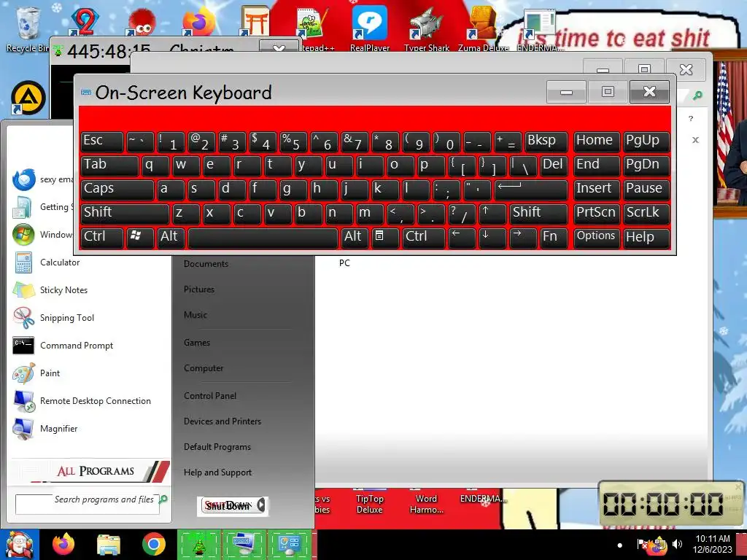
Task: Click the Tab key on keyboard
Action: click(109, 166)
